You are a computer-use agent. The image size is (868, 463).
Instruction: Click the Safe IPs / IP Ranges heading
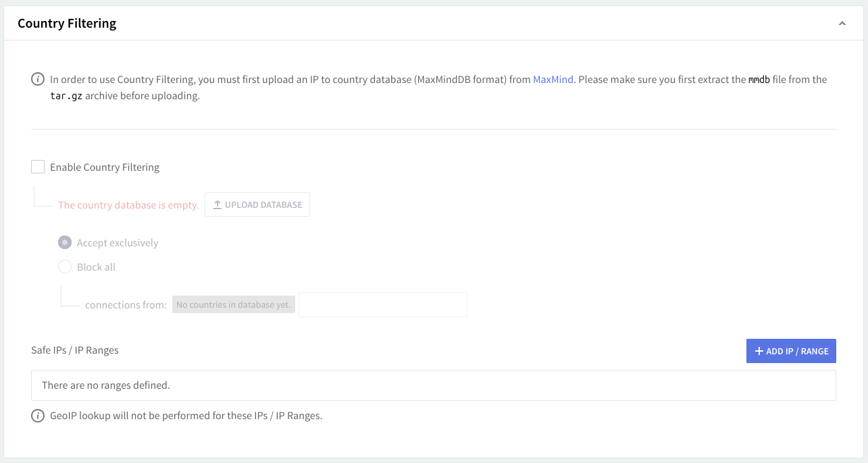coord(75,350)
